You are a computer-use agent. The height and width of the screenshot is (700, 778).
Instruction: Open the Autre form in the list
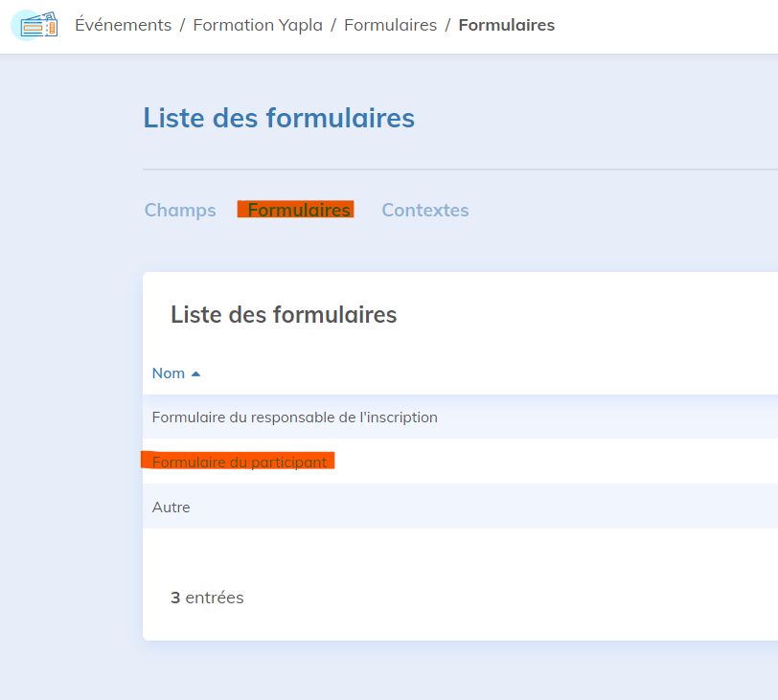pyautogui.click(x=171, y=507)
